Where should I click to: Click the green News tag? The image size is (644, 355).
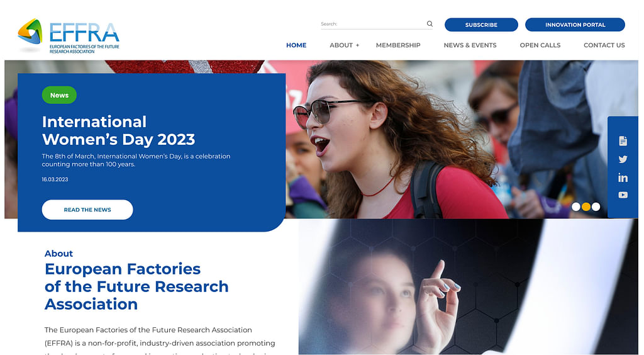(x=59, y=95)
